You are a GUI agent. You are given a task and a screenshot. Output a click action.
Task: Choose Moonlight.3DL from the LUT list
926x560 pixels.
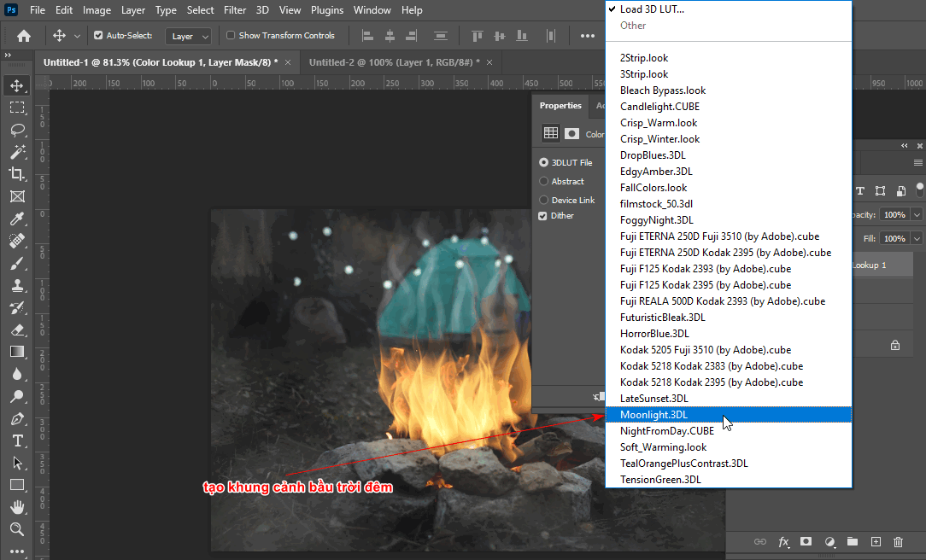pos(654,414)
